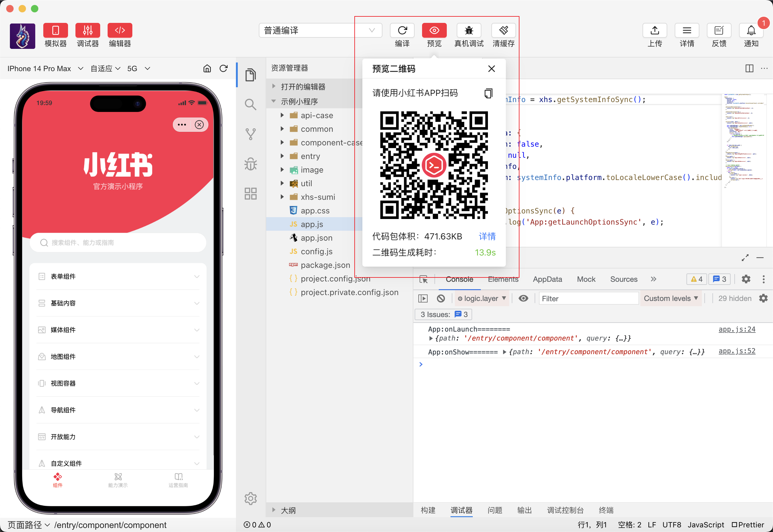This screenshot has height=532, width=773.
Task: Toggle the 模拟器 simulator panel
Action: click(x=55, y=31)
